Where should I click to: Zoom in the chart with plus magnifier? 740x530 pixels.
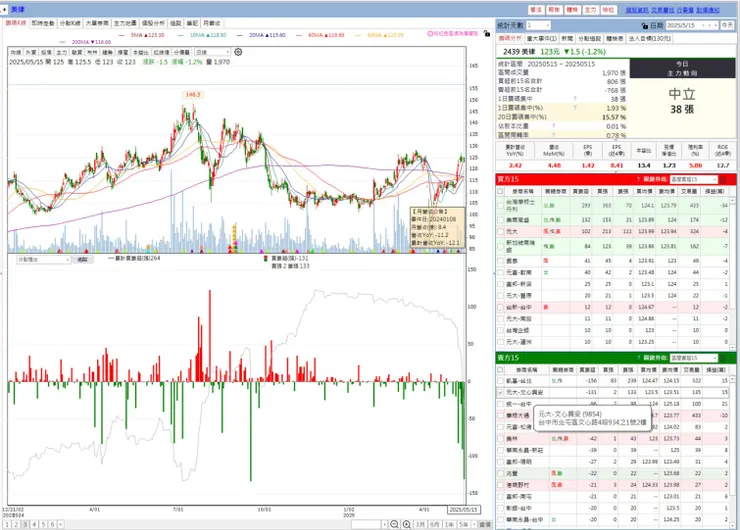pos(406,524)
